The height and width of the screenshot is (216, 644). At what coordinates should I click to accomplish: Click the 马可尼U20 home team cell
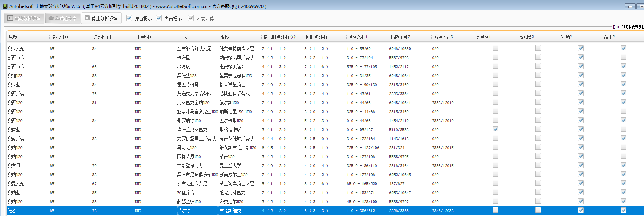click(x=187, y=148)
